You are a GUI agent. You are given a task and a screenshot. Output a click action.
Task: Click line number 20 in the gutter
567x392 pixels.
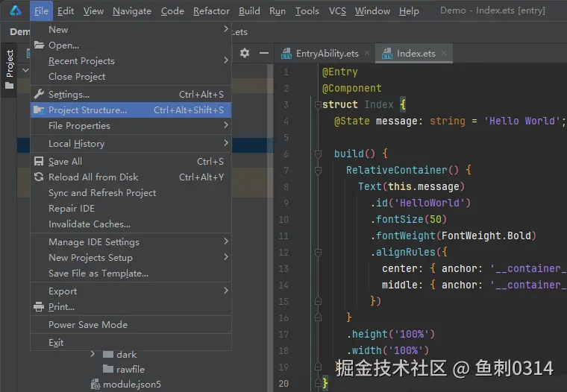(x=283, y=383)
